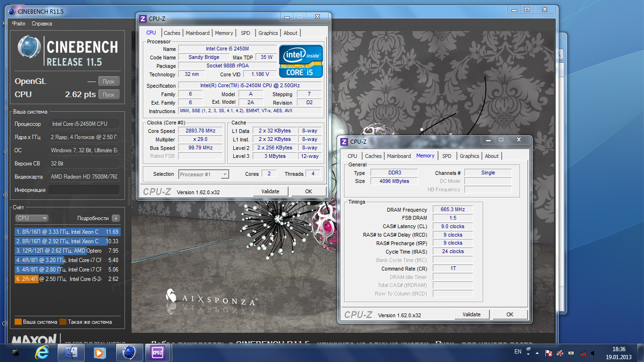
Task: Open the CPU ranking category dropdown
Action: [x=32, y=218]
